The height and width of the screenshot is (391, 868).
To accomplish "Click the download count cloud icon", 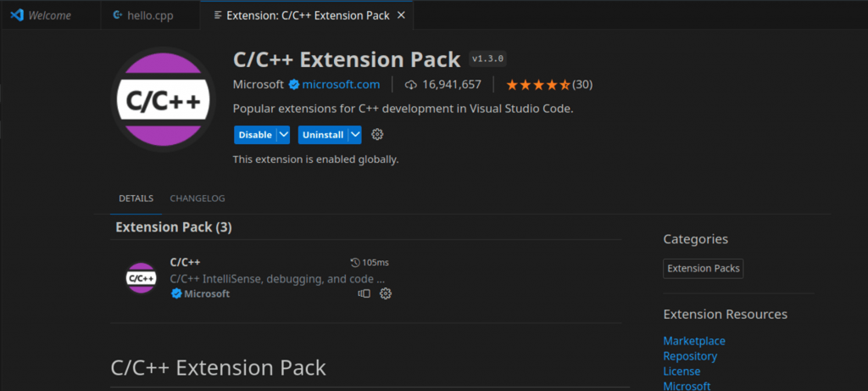I will coord(411,85).
